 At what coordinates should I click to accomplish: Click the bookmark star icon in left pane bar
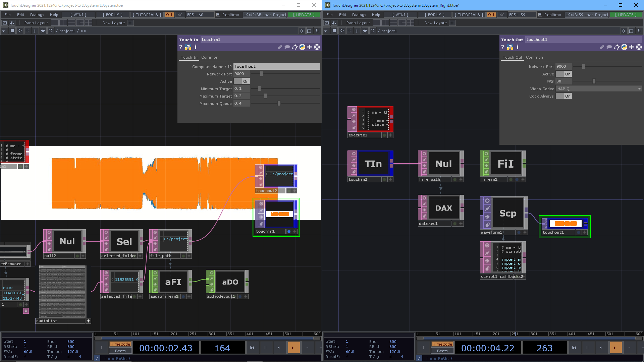[43, 31]
